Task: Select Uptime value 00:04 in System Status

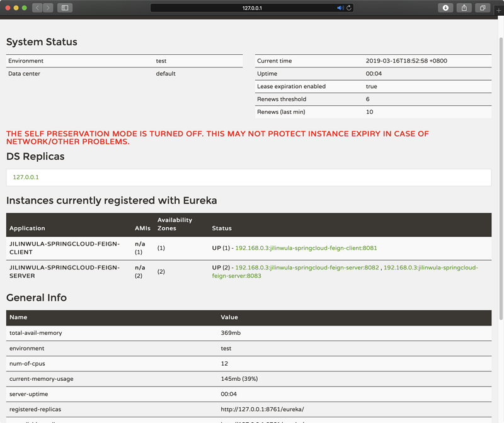Action: 374,74
